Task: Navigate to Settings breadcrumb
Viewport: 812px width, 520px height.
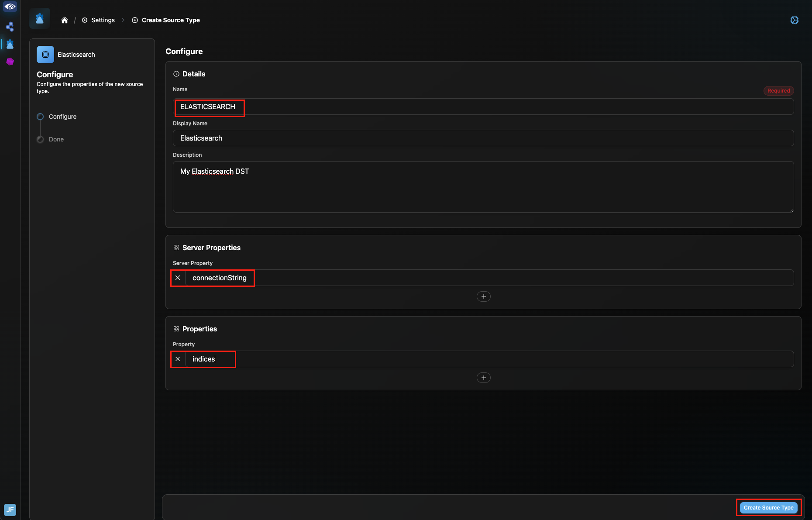Action: 103,20
